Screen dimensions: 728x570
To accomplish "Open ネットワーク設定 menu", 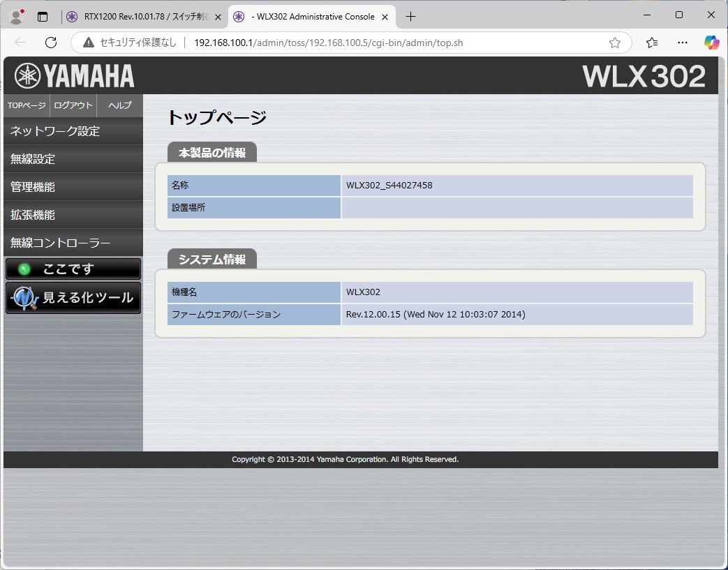I will click(73, 131).
